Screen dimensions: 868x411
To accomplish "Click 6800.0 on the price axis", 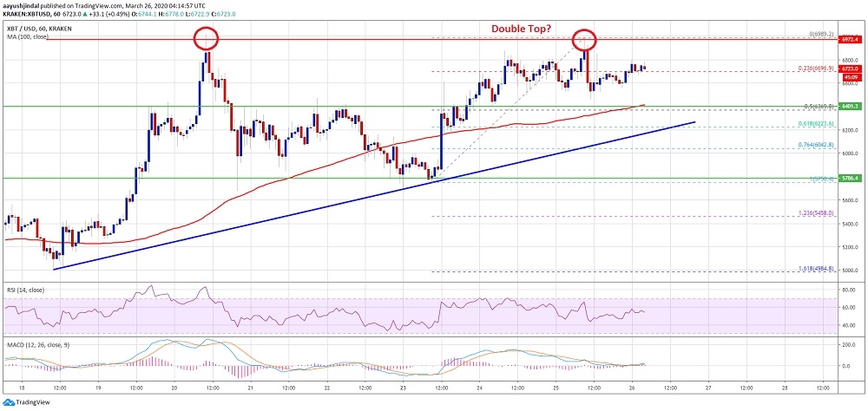I will pos(850,60).
